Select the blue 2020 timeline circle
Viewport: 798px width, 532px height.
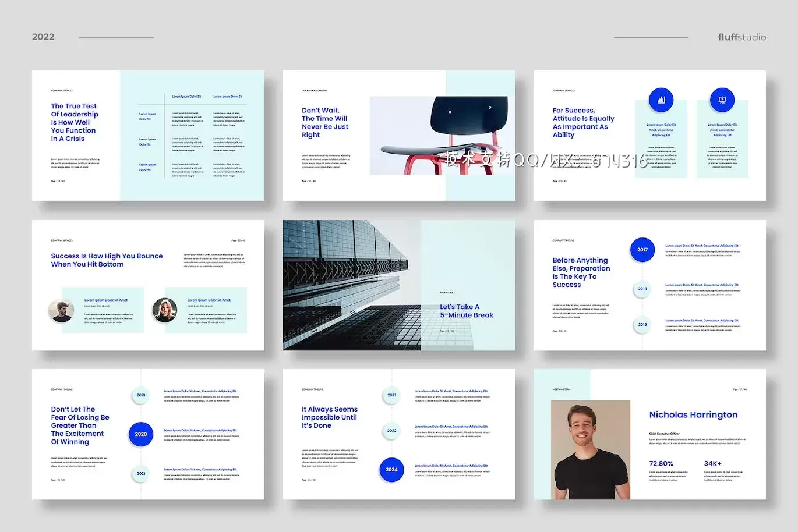[x=141, y=434]
